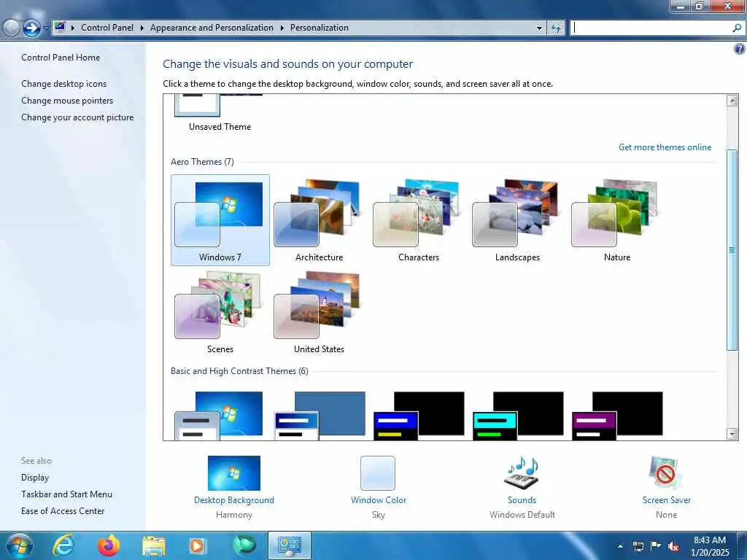Open the Help question mark icon
Viewport: 747px width, 560px height.
tap(739, 49)
